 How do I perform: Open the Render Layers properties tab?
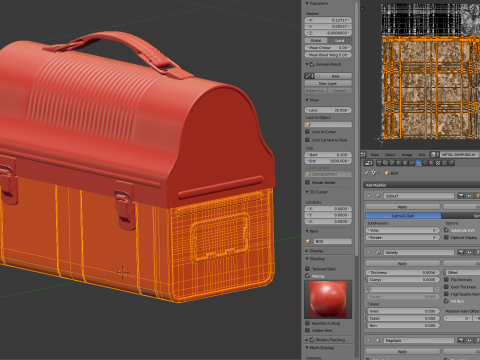[x=385, y=163]
